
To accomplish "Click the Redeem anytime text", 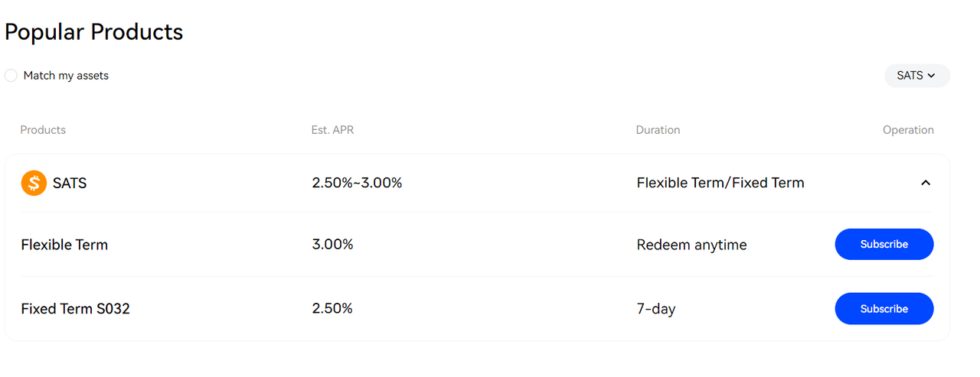I will (x=691, y=245).
